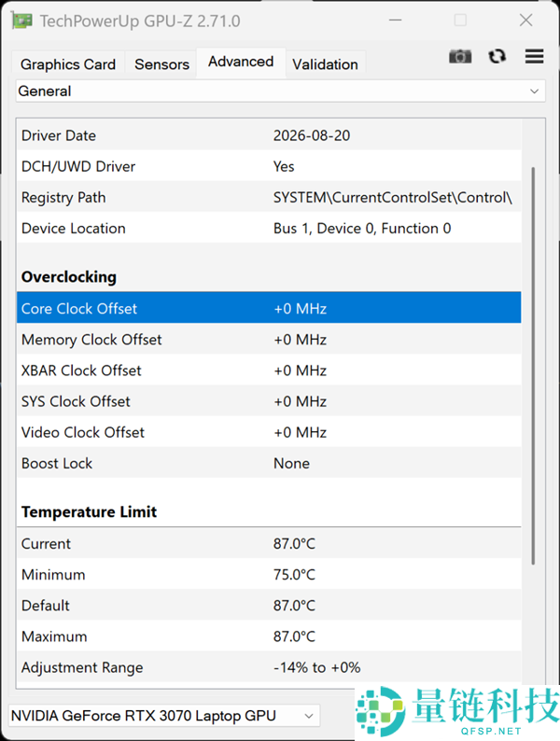Viewport: 560px width, 741px height.
Task: Click the SYSTEM\CurrentControlSet registry value
Action: (x=393, y=197)
